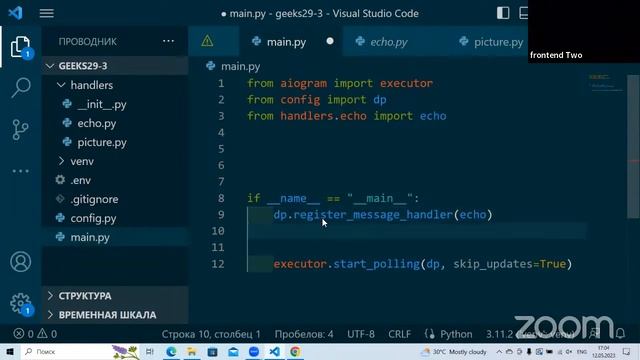Open the Search view in activity bar
The width and height of the screenshot is (640, 360).
click(x=20, y=87)
